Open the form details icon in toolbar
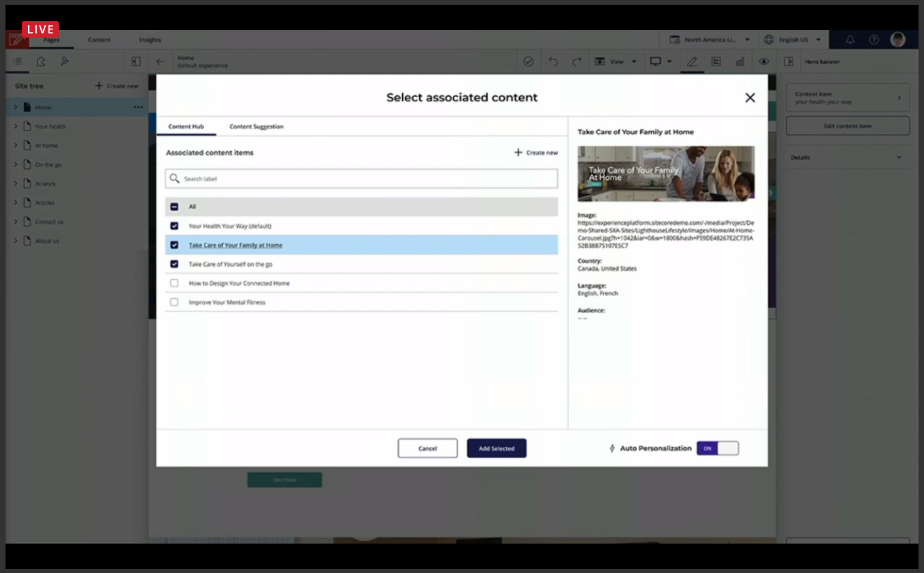Image resolution: width=924 pixels, height=573 pixels. pos(716,62)
